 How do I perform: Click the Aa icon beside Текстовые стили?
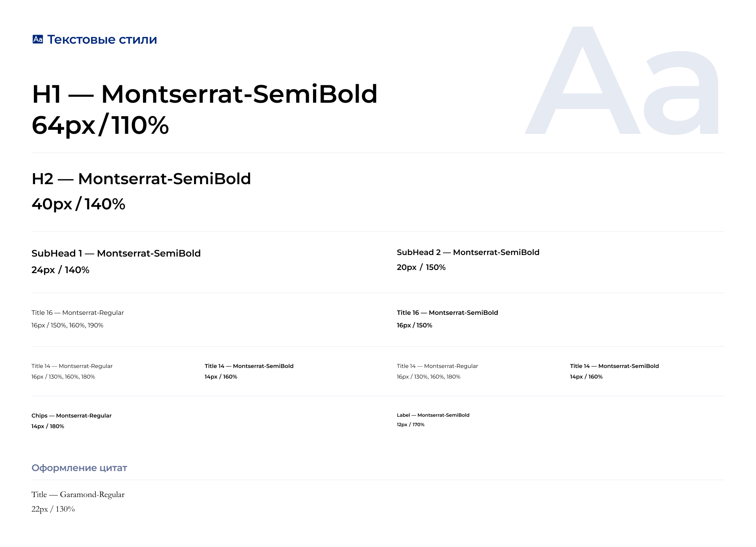coord(37,39)
